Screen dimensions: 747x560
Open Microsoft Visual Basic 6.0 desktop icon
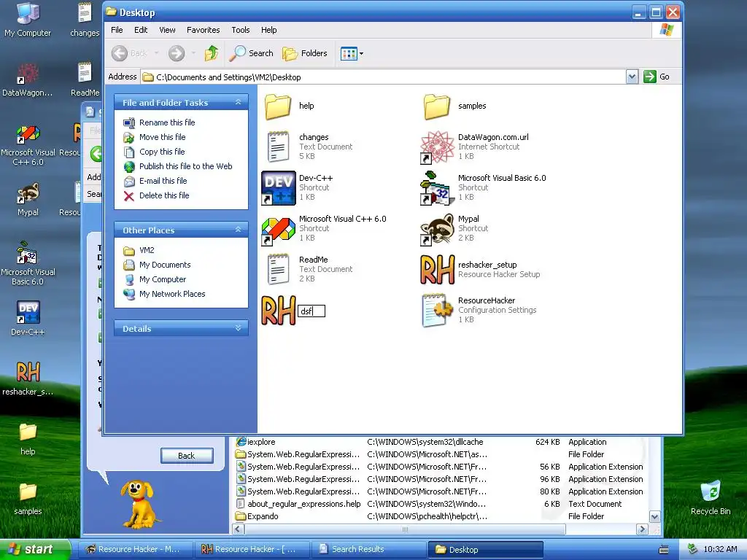(x=28, y=264)
